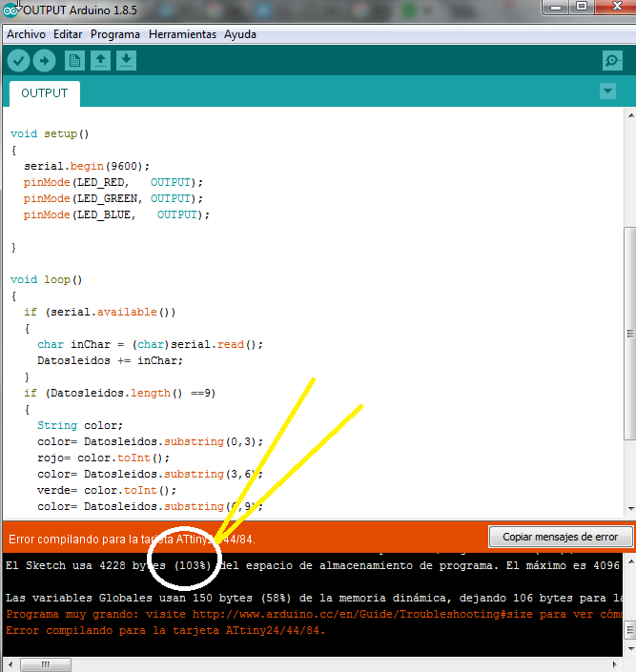Click 'Datosleidos += inChar;' line

[x=110, y=361]
